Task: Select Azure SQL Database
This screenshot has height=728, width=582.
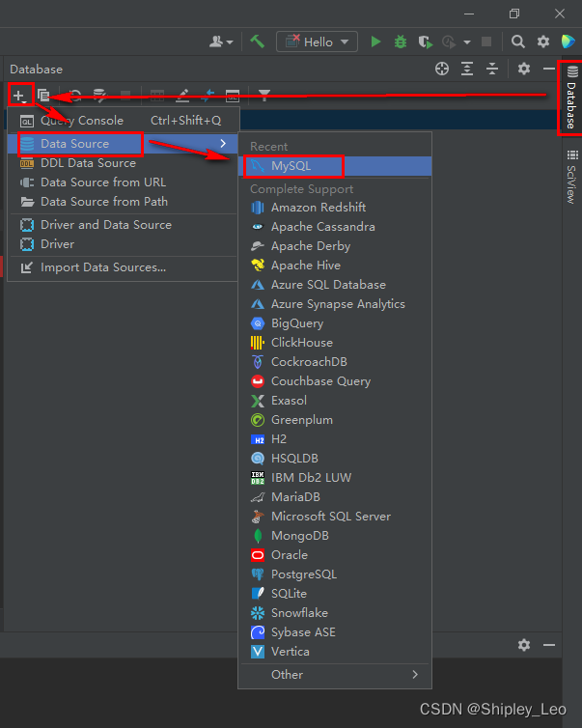Action: point(335,285)
